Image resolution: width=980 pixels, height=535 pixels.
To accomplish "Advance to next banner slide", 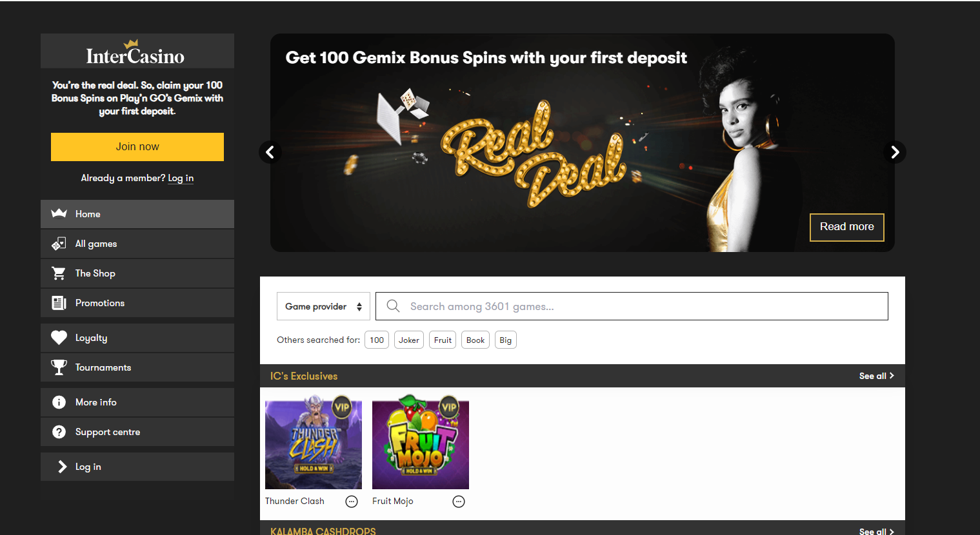I will point(894,152).
